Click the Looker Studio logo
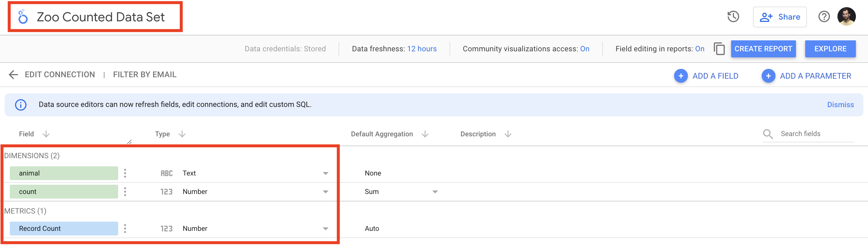The width and height of the screenshot is (868, 249). [x=23, y=17]
